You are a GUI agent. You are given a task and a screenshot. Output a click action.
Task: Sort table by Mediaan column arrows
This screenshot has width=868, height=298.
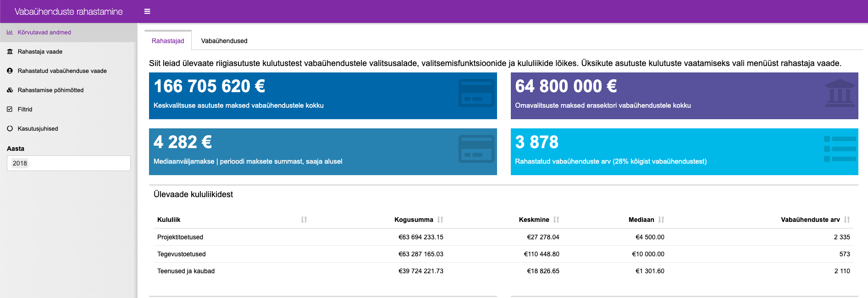[x=661, y=220]
